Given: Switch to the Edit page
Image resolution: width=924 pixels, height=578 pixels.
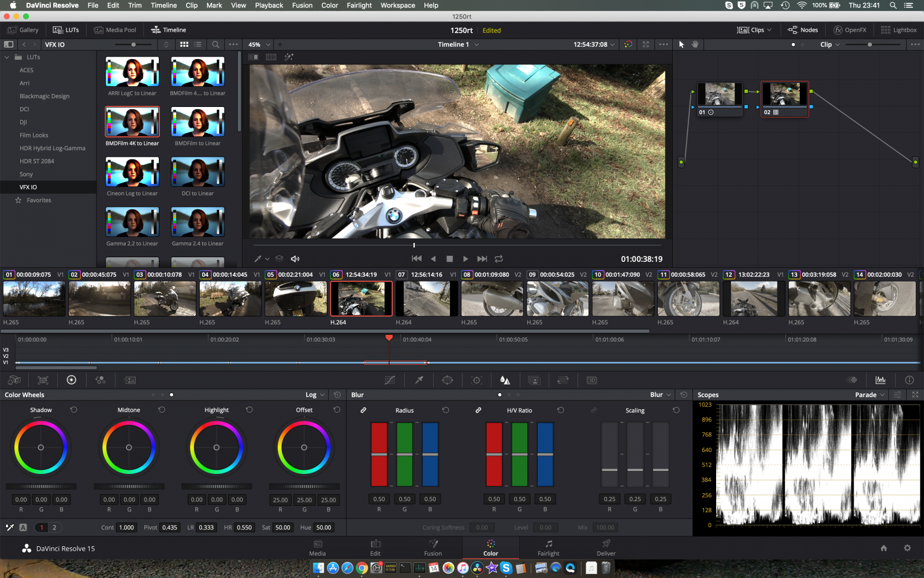Looking at the screenshot, I should [x=375, y=548].
